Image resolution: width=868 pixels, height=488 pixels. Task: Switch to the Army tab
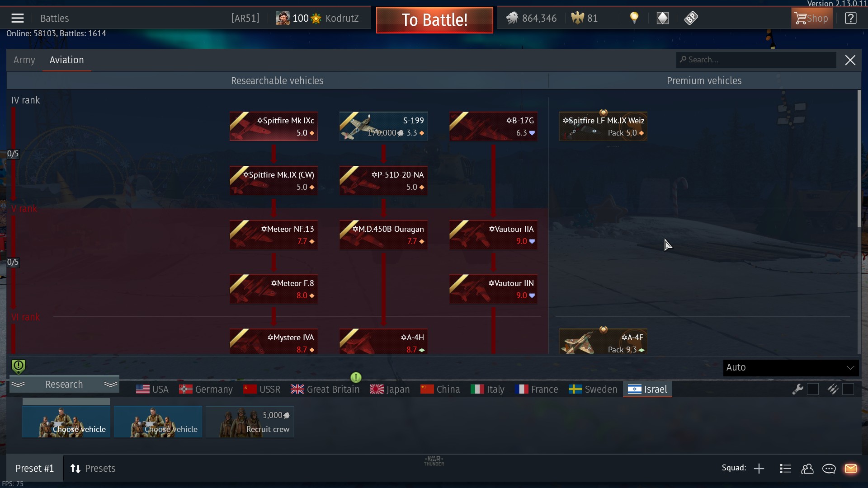pyautogui.click(x=24, y=60)
